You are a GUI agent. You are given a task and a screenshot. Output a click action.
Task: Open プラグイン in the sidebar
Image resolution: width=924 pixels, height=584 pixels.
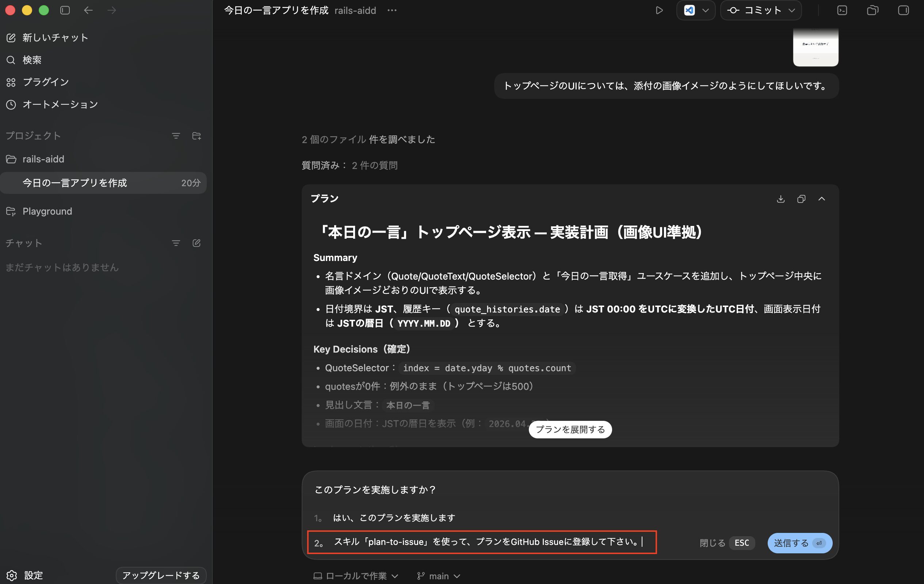[x=45, y=82]
